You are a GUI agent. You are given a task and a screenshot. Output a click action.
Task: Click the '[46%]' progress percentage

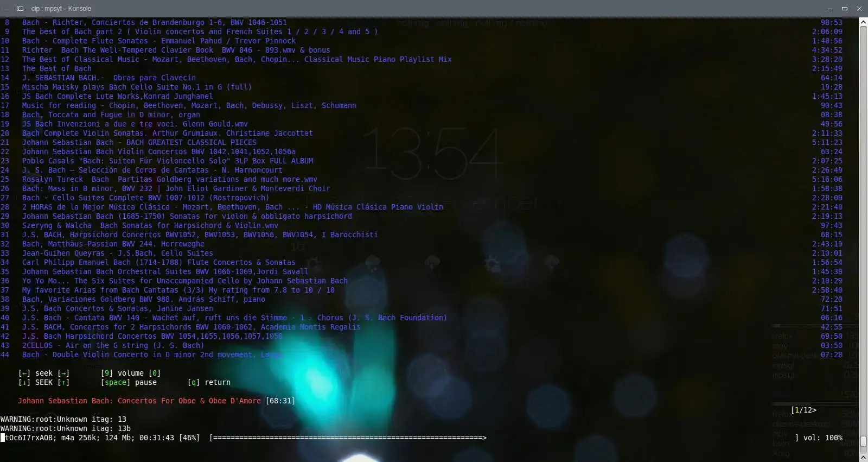pos(189,438)
